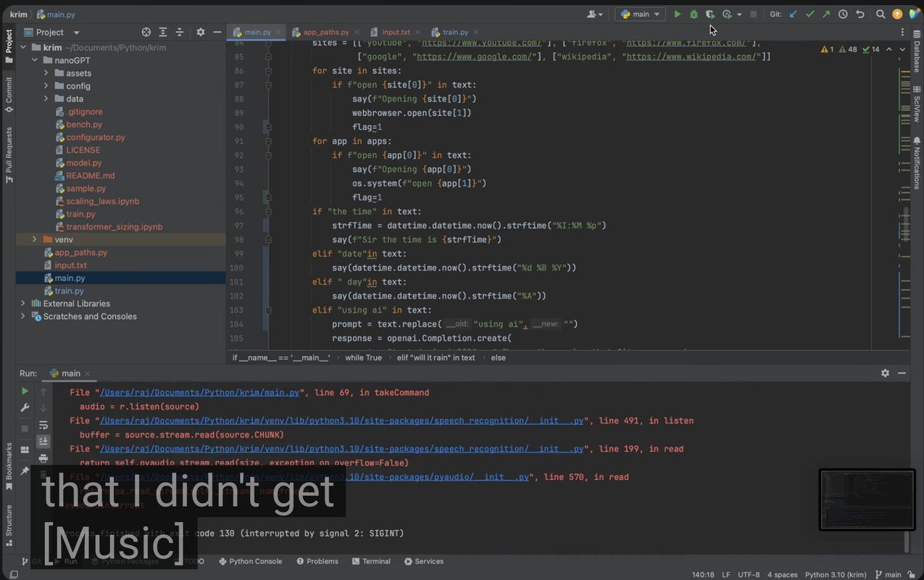
Task: Open the Code With Me icon
Action: click(x=914, y=14)
